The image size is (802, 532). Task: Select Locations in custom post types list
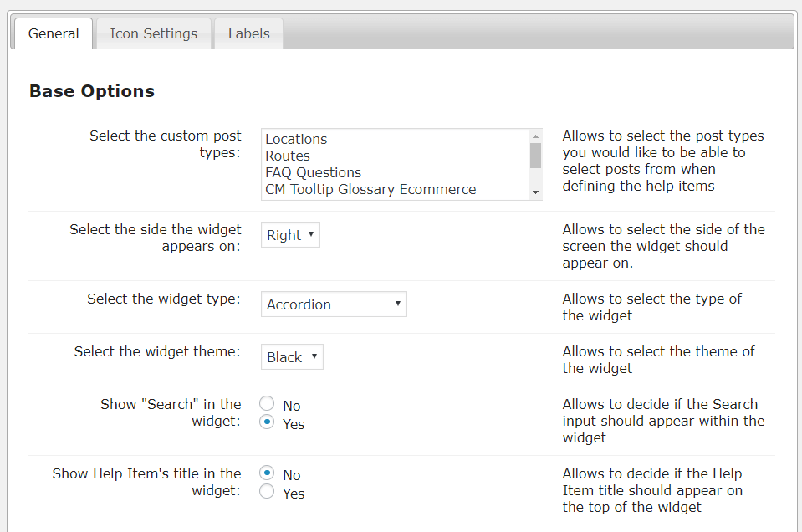[x=296, y=140]
